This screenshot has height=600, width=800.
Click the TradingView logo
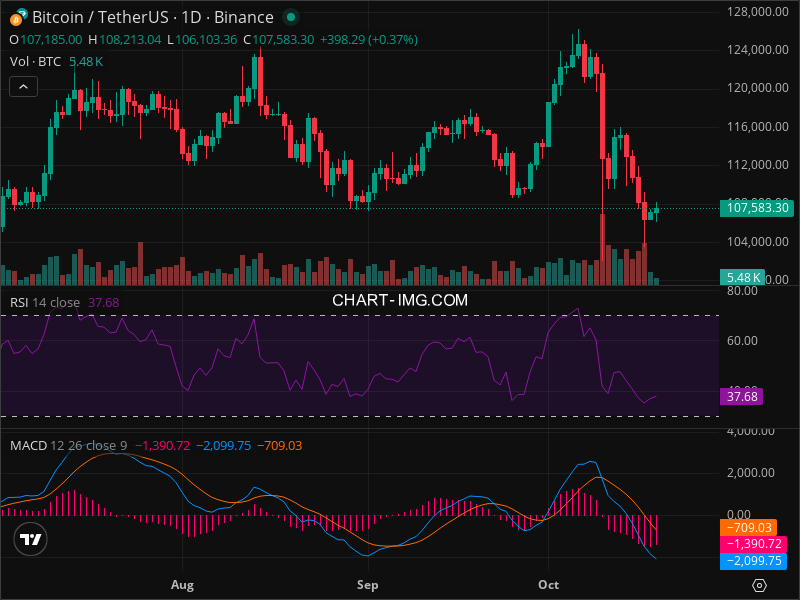pos(31,539)
